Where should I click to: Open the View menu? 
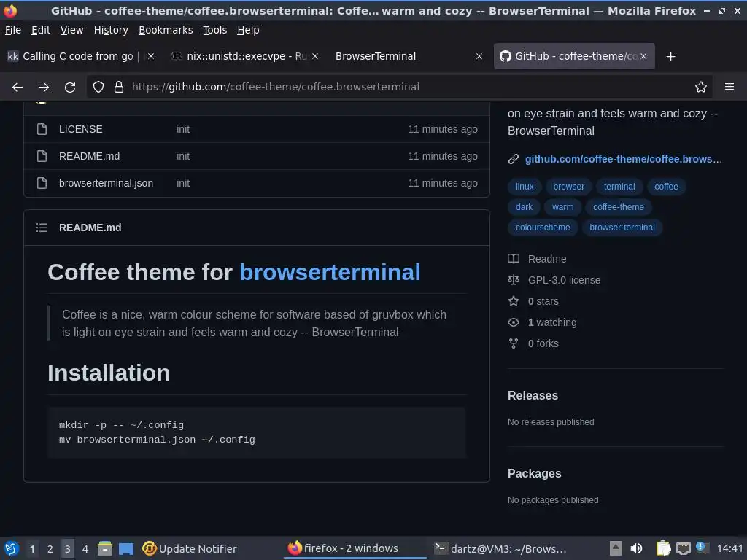click(72, 30)
